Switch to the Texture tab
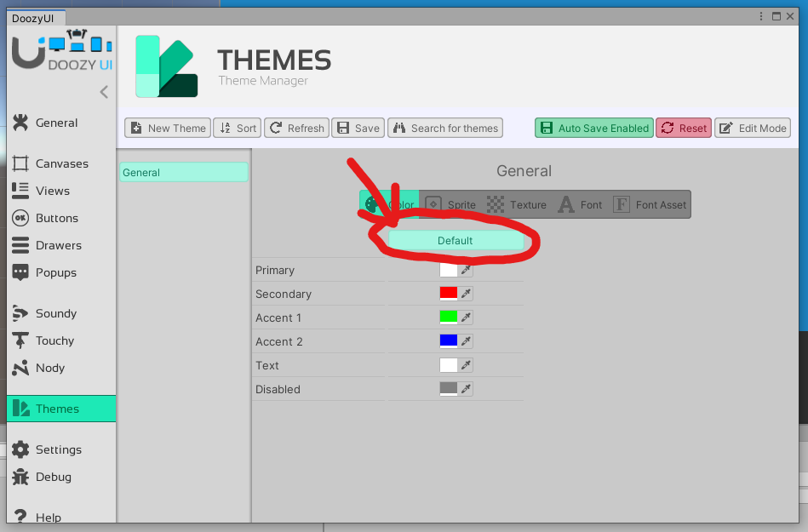The image size is (808, 532). (517, 204)
